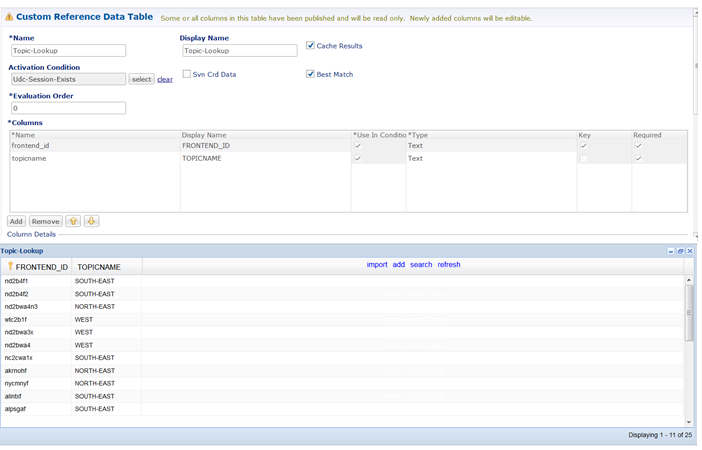Viewport: 702px width, 450px height.
Task: Click the move column up arrow icon
Action: [73, 221]
